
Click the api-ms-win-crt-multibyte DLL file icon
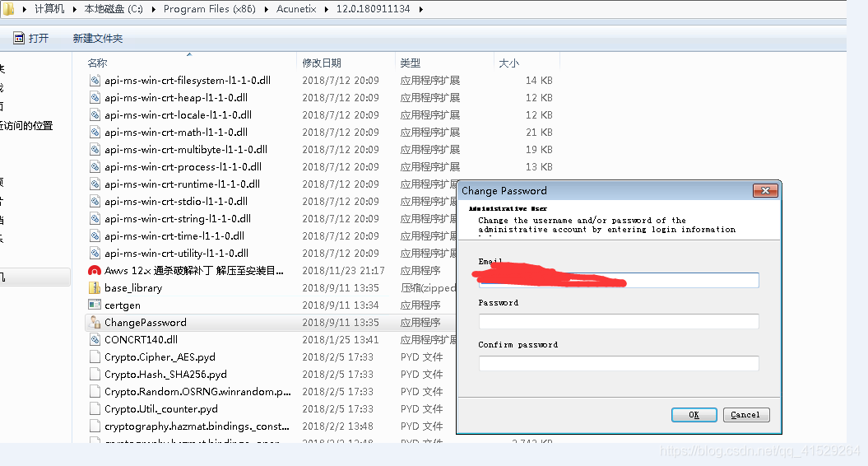pos(95,150)
